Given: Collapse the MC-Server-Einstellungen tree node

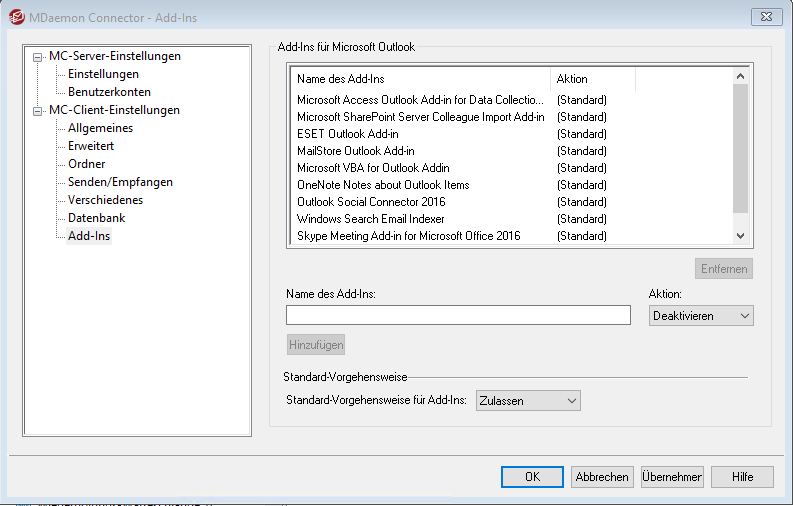Looking at the screenshot, I should 38,57.
